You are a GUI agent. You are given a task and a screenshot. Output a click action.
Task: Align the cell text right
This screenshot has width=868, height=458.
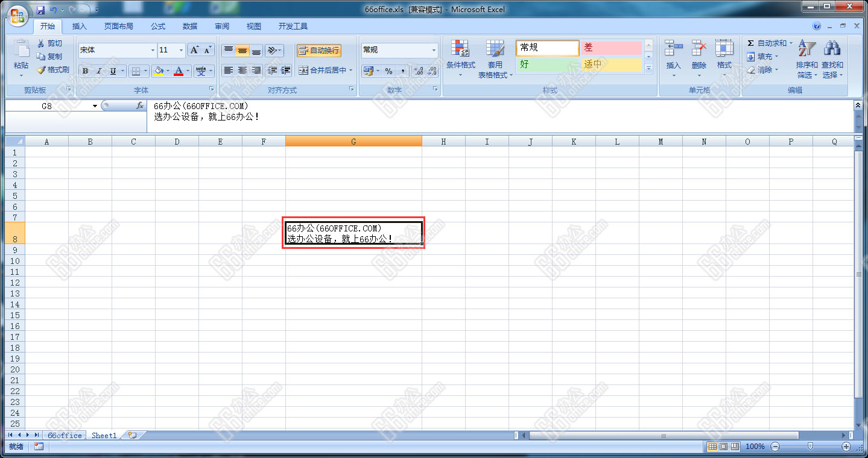point(256,71)
